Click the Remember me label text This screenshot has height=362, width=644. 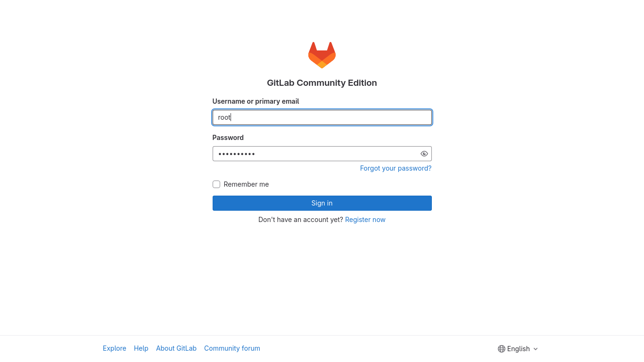246,184
